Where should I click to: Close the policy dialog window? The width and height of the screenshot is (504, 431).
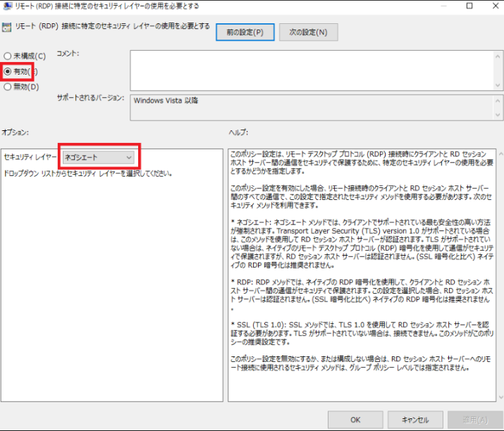[496, 6]
